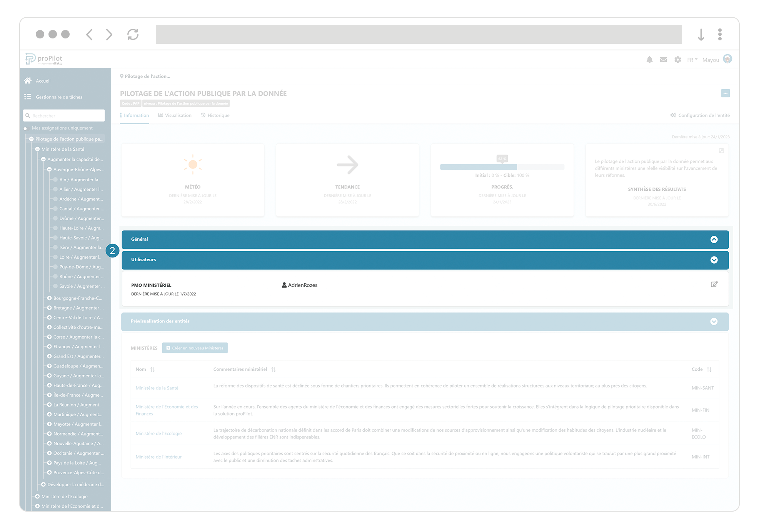This screenshot has width=759, height=532.
Task: Click the three-dot options button near the title
Action: [x=726, y=93]
